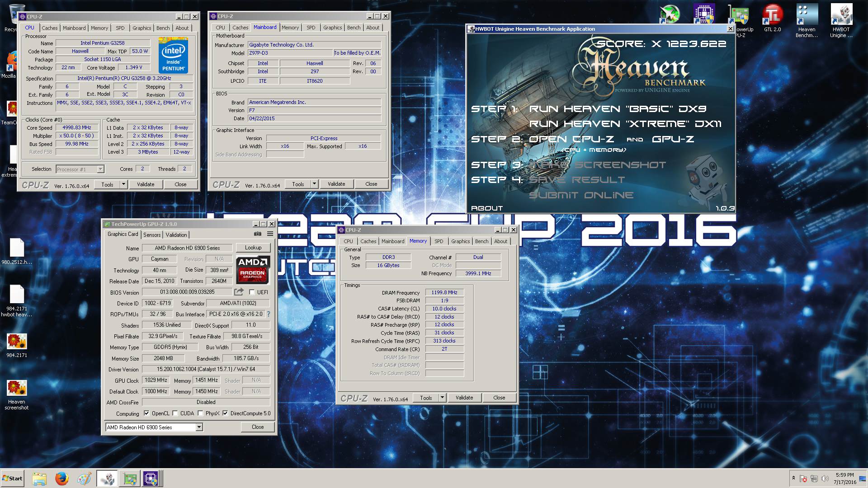The height and width of the screenshot is (488, 868).
Task: Click GPU-Z link in HWBOT Heaven step 2
Action: point(673,139)
